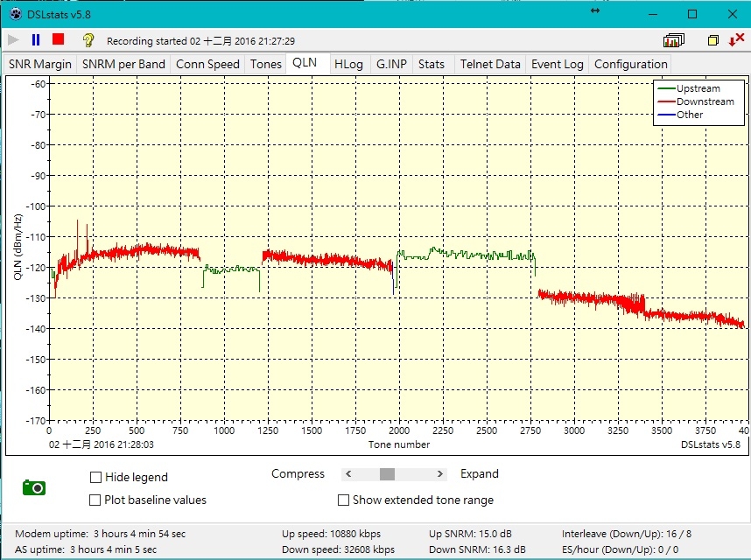Switch to the SNR Margin tab
The width and height of the screenshot is (751, 560).
[x=40, y=64]
